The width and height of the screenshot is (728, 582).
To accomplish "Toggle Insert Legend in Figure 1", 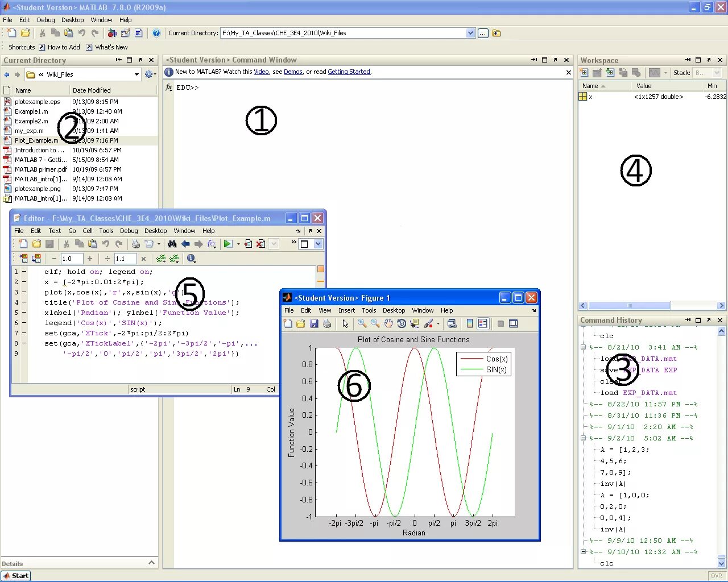I will coord(482,324).
